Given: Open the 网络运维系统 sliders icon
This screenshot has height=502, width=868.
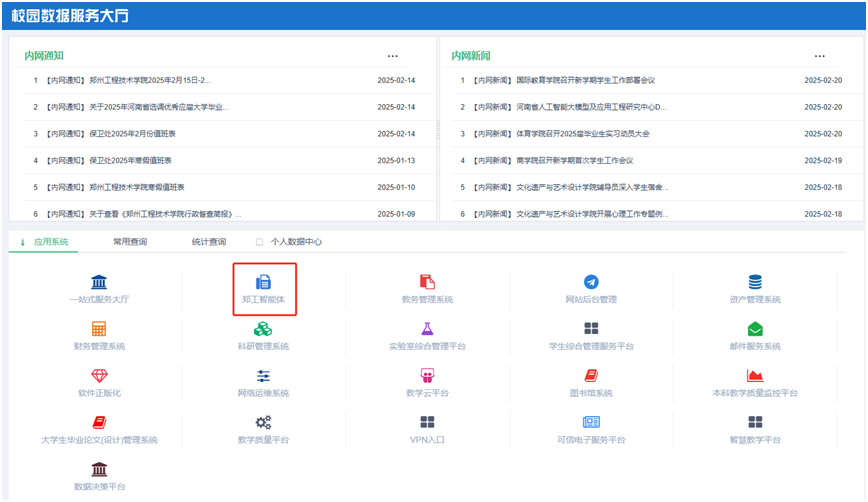Looking at the screenshot, I should click(x=264, y=376).
